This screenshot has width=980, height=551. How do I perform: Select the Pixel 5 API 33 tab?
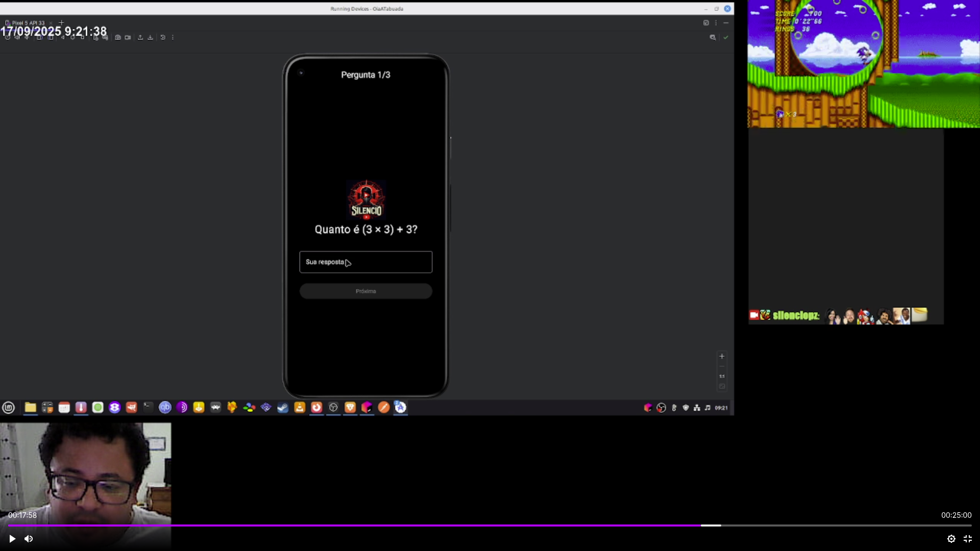[28, 22]
